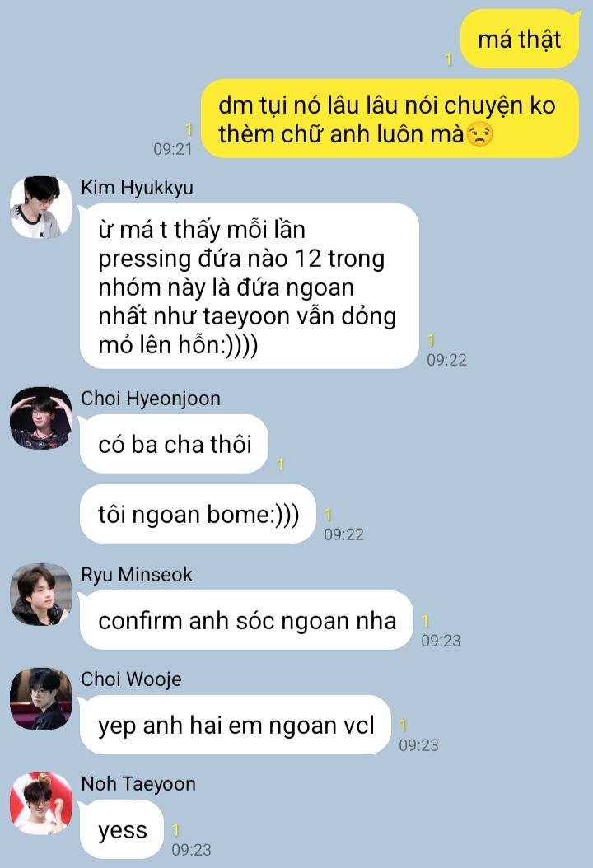Select 'yep anh hai em ngoan vcl' bubble
This screenshot has height=868, width=593.
click(x=236, y=725)
